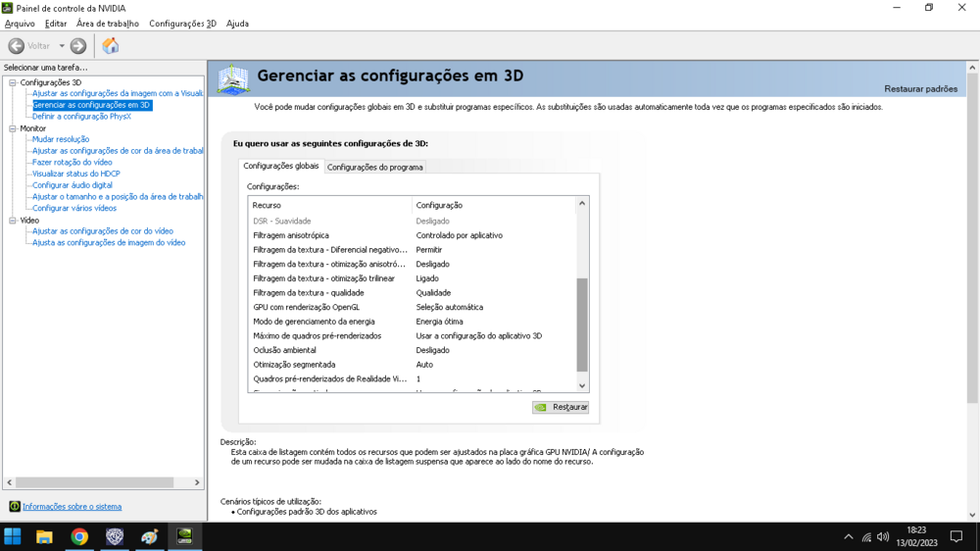Click the volume icon in system tray
The height and width of the screenshot is (551, 980).
(883, 536)
